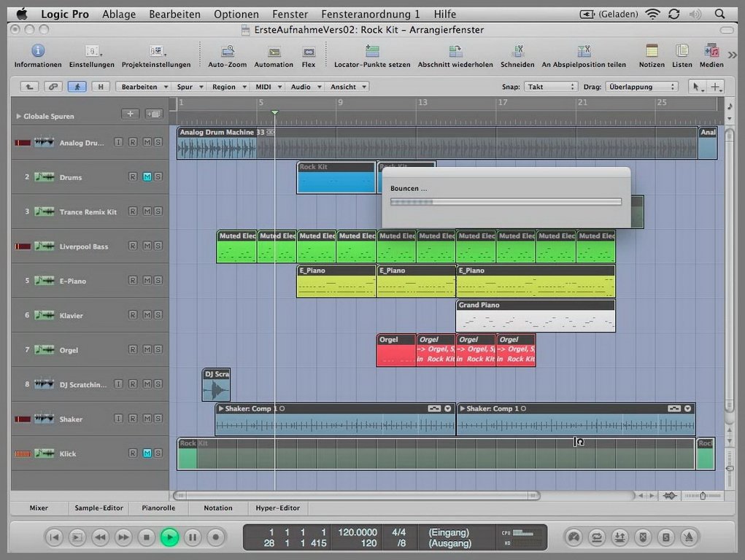Image resolution: width=745 pixels, height=560 pixels.
Task: Click the Fast Forward transport button
Action: 123,537
